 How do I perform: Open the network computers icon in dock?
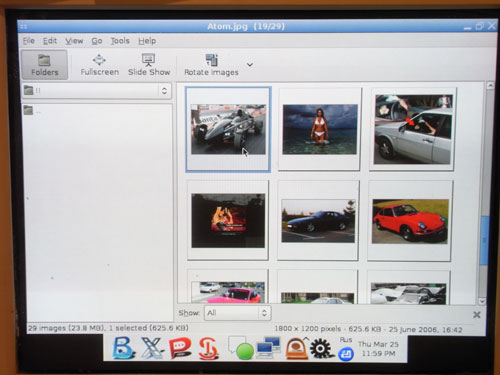pyautogui.click(x=268, y=347)
